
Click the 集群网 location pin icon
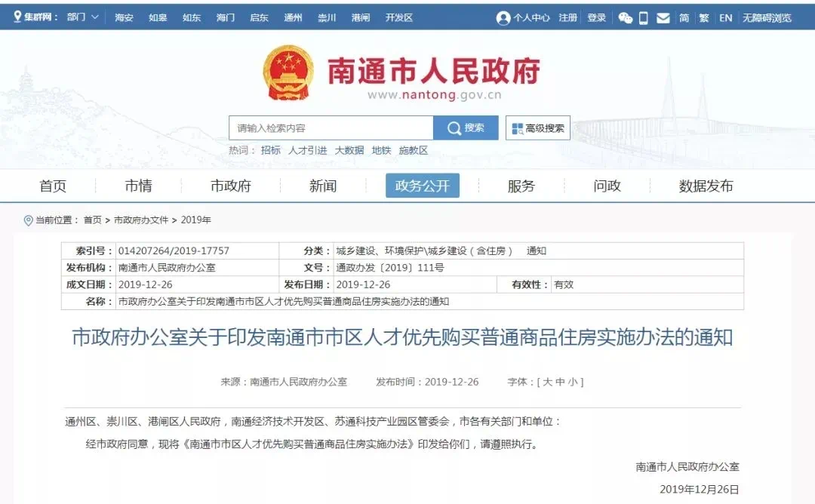tap(17, 17)
